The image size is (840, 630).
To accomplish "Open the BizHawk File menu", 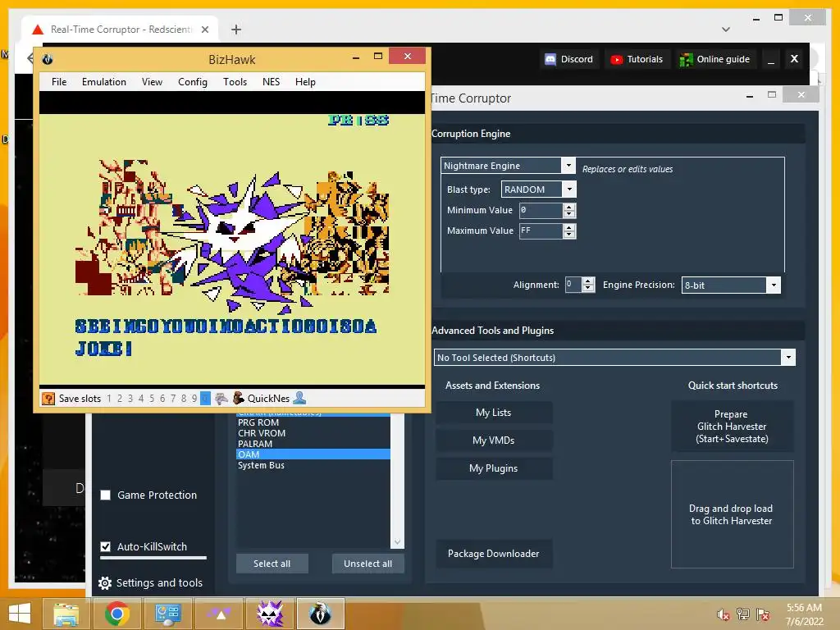I will click(59, 82).
